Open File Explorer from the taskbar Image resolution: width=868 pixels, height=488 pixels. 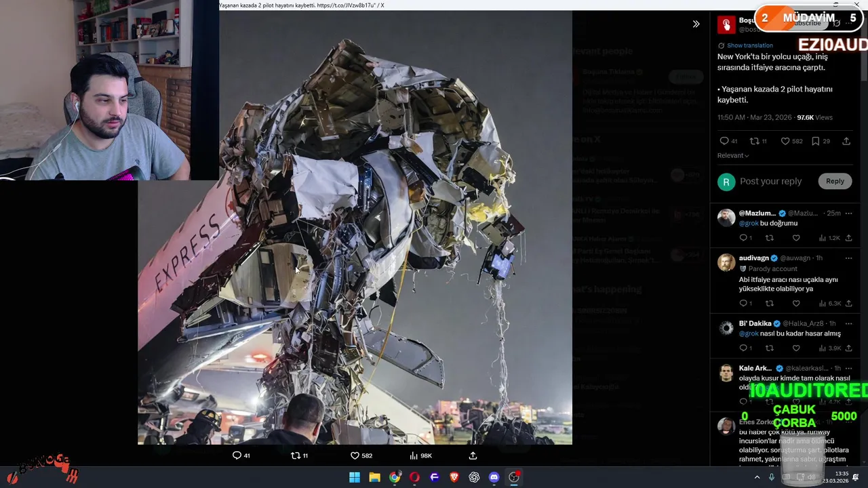[x=374, y=477]
